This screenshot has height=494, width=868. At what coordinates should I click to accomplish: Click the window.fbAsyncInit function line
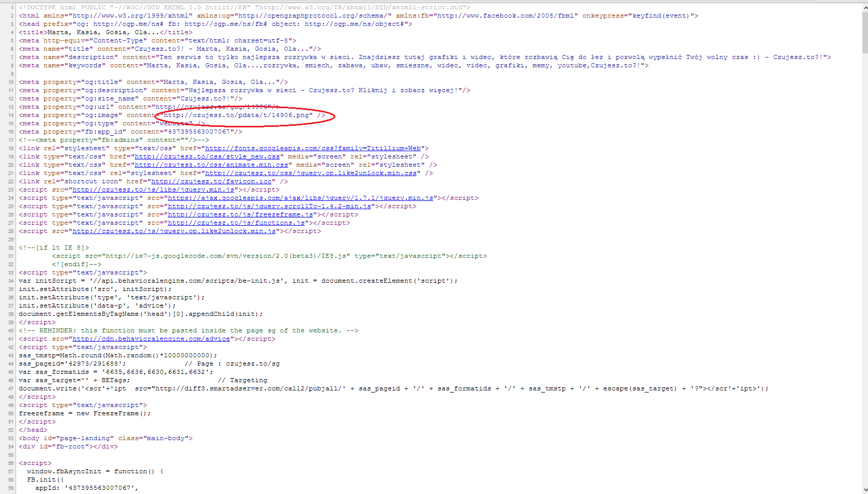click(95, 471)
